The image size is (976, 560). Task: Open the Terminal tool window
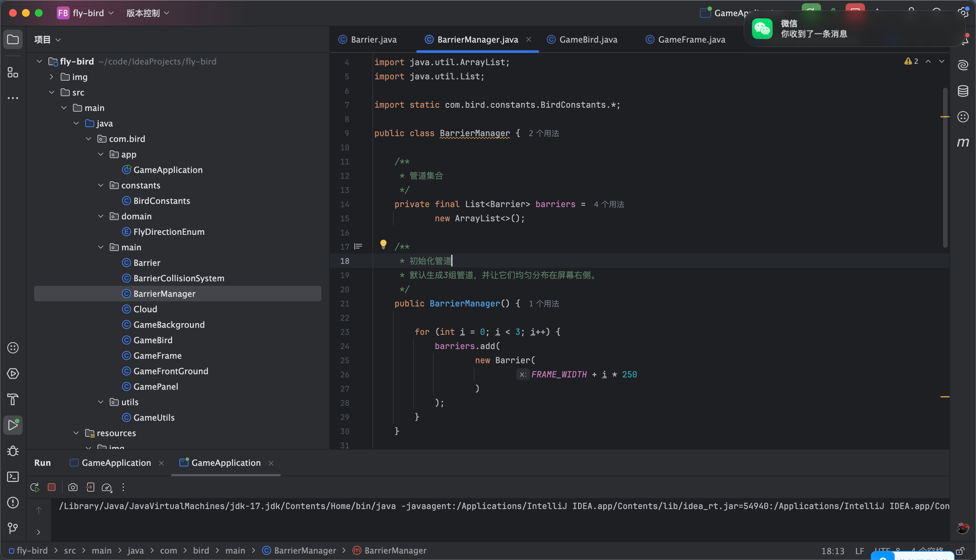pyautogui.click(x=13, y=476)
